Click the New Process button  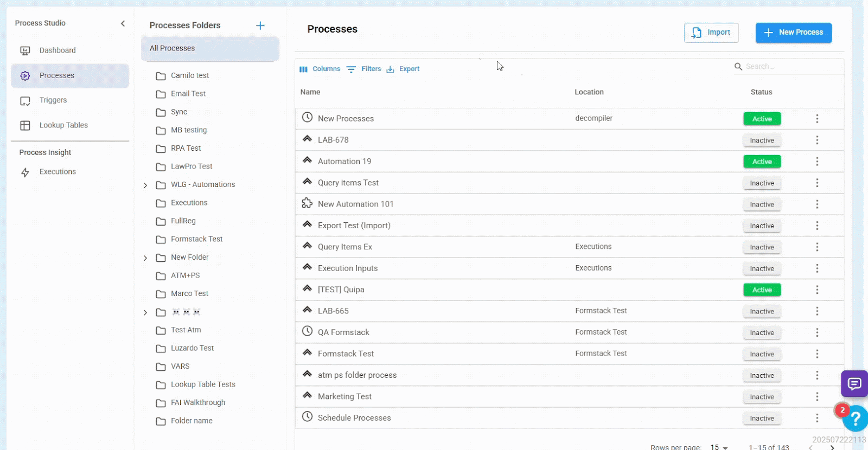(793, 33)
